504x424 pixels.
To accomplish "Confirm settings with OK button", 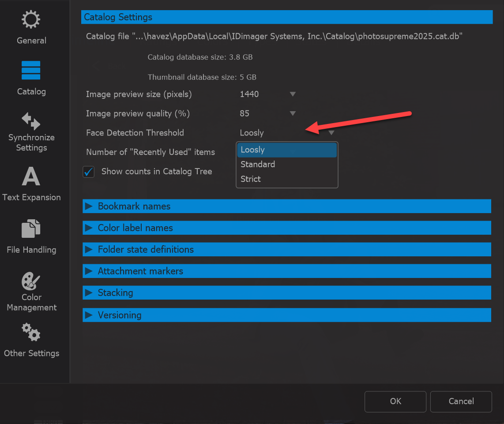I will coord(395,401).
